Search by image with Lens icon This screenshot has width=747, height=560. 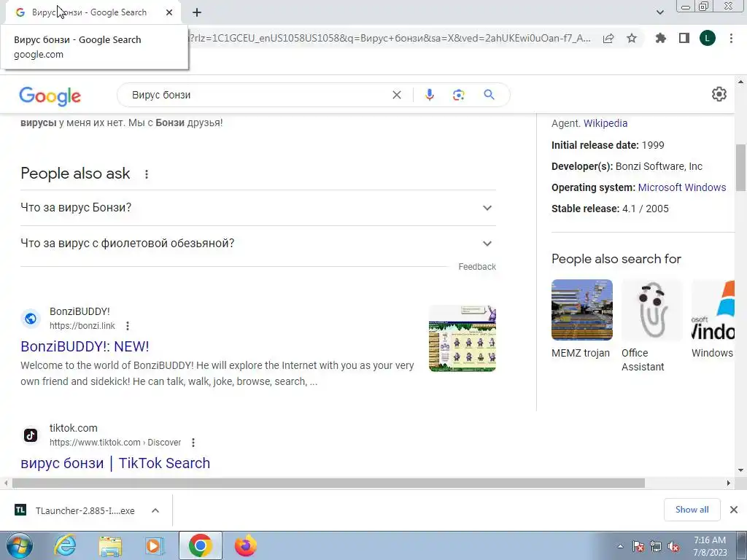458,95
